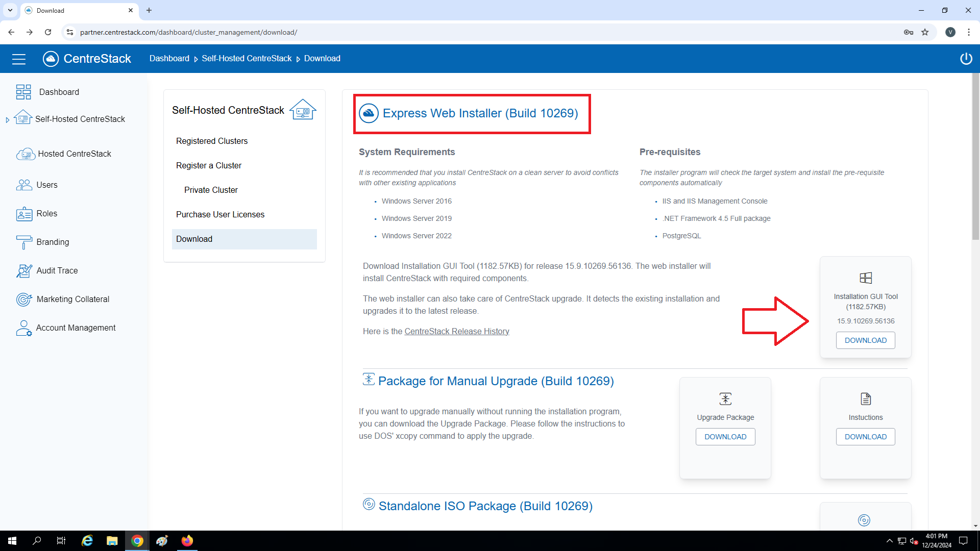Click the Self-Hosted CentreStack sidebar house icon

tap(23, 118)
